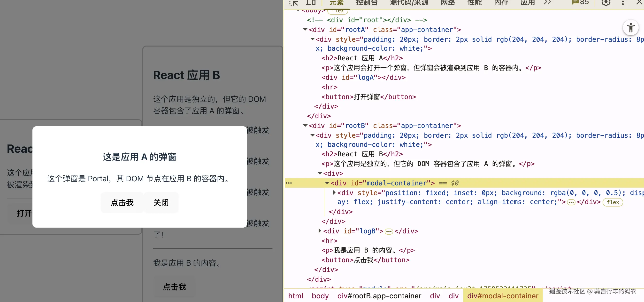Click the 关闭 button in the modal
644x302 pixels.
[161, 202]
